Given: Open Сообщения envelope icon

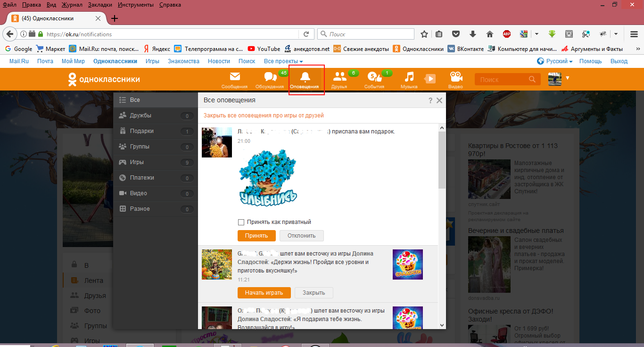Looking at the screenshot, I should click(235, 77).
